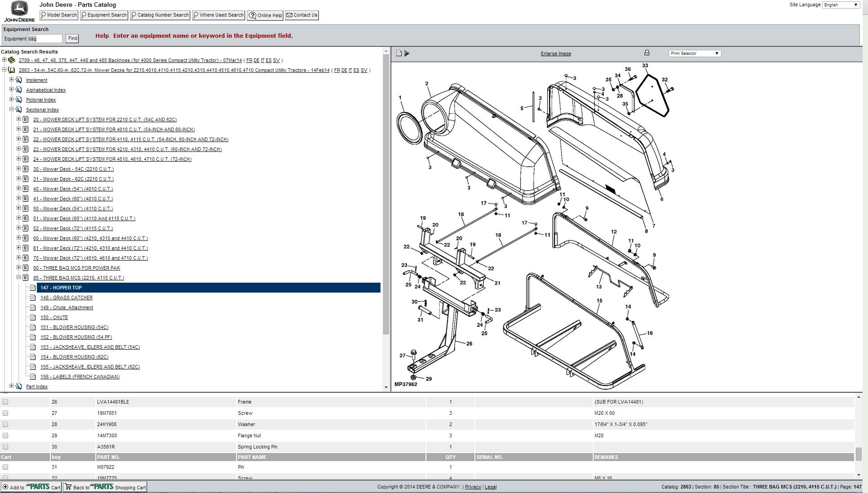Click the PART NAME column header
This screenshot has height=493, width=868.
(x=331, y=457)
